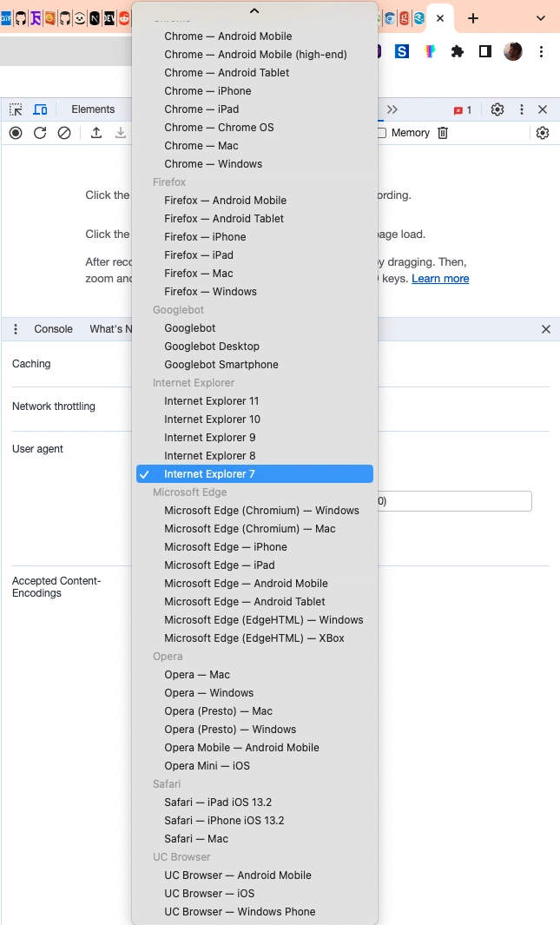560x925 pixels.
Task: Click the collect garbage trash icon
Action: [443, 134]
